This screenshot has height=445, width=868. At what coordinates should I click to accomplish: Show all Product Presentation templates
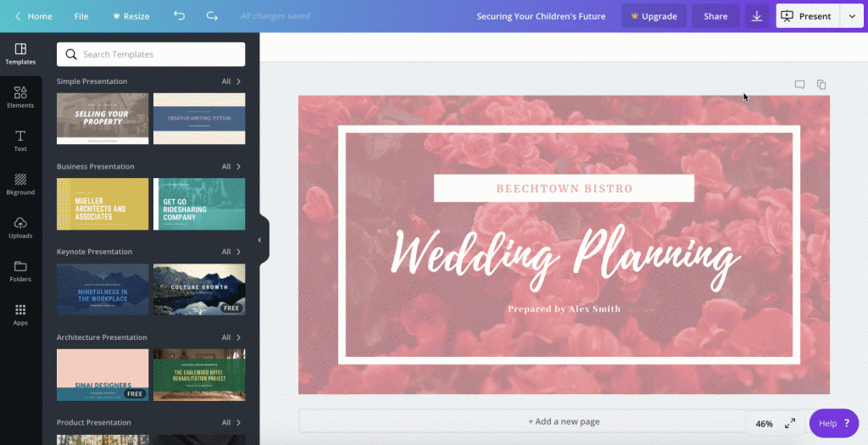[231, 422]
